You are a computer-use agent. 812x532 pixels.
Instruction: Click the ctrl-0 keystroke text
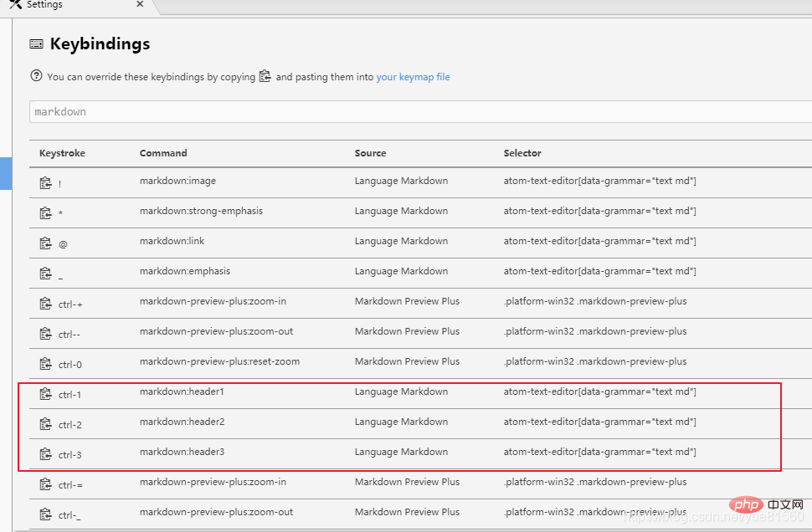point(70,365)
